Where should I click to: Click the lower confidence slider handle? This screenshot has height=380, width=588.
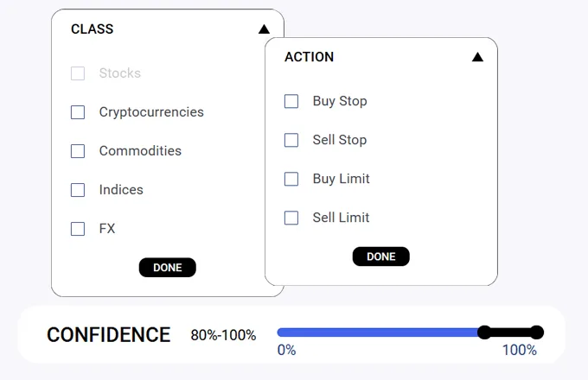(x=485, y=332)
